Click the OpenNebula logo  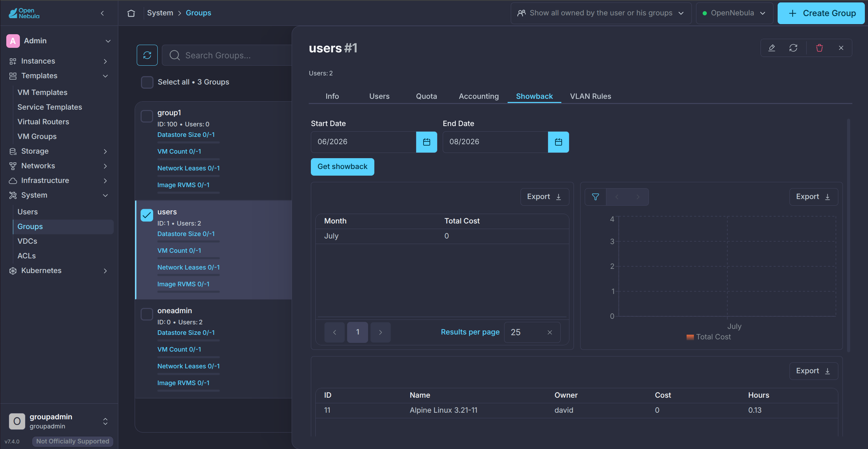click(x=24, y=13)
